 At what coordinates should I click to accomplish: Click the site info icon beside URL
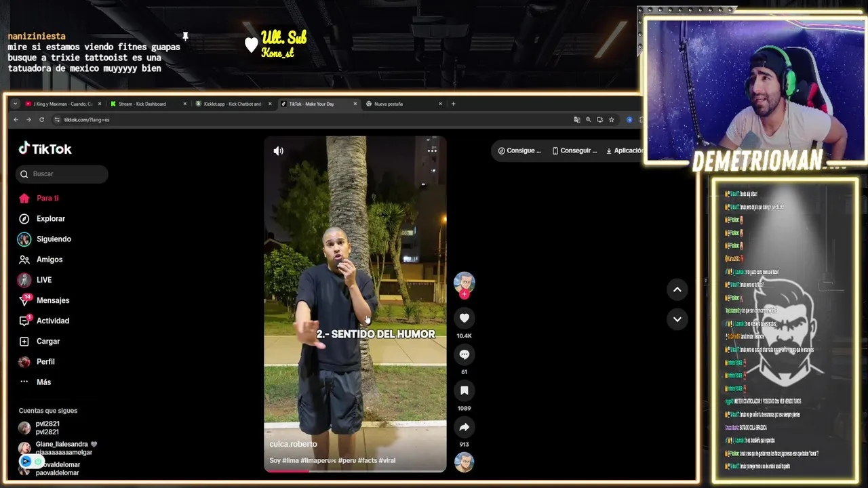(x=57, y=120)
